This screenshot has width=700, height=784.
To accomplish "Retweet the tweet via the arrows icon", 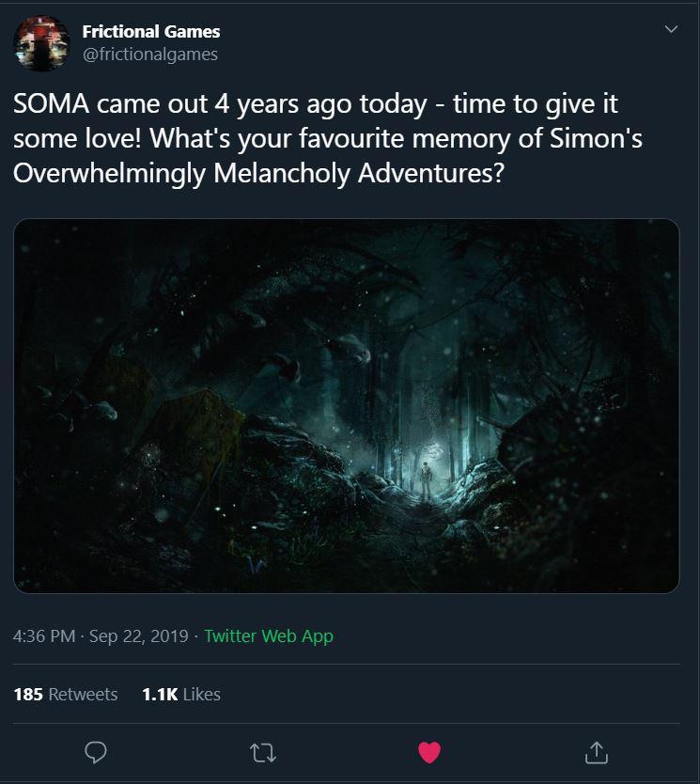I will [263, 751].
